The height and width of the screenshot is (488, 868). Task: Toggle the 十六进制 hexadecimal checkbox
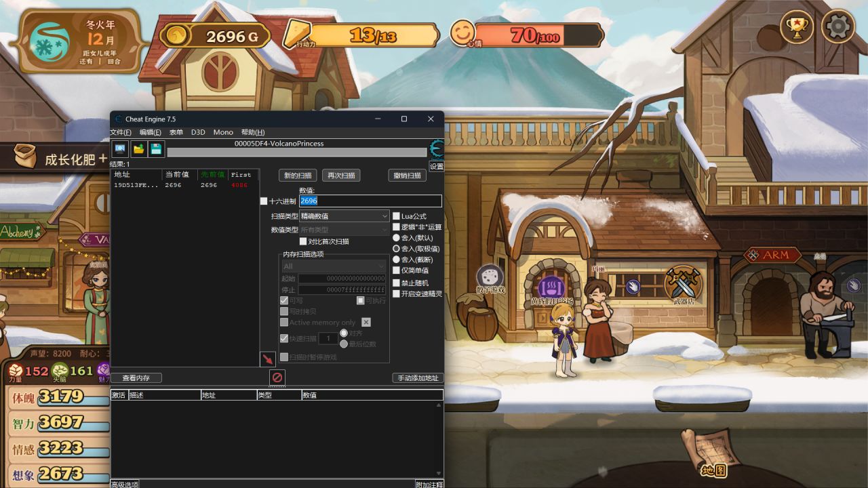264,201
